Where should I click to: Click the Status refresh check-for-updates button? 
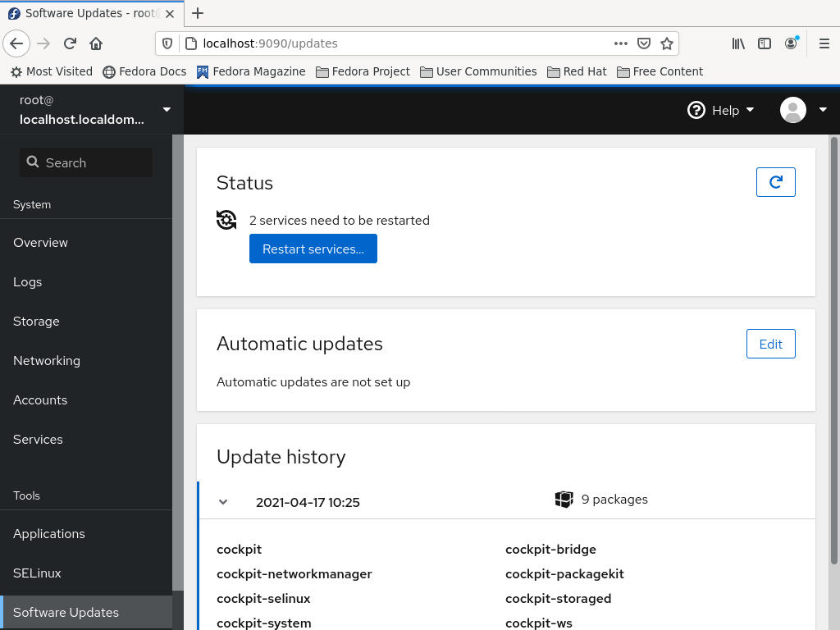(776, 182)
